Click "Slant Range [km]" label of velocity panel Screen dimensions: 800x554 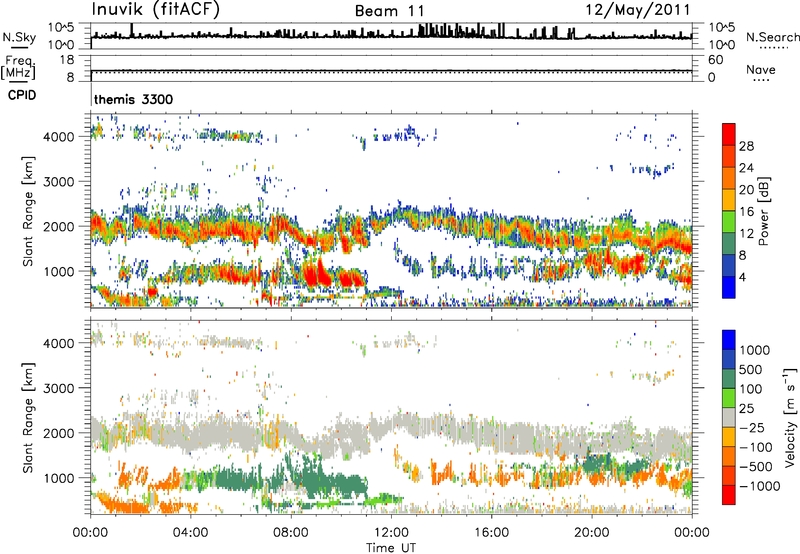point(28,417)
